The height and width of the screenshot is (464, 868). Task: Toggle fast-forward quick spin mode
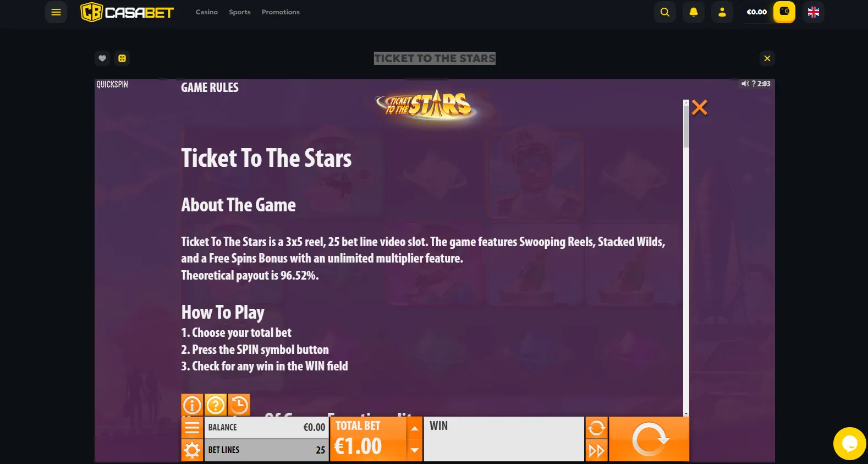(597, 451)
